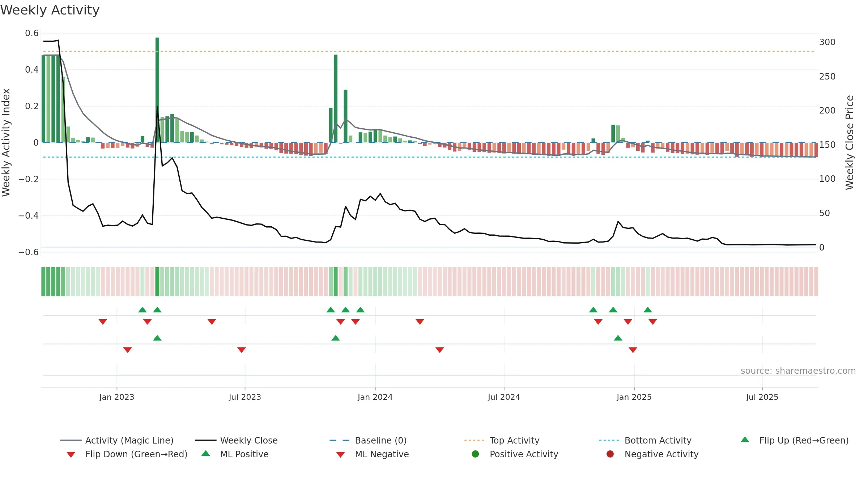Click the tall green bar spiking in late 2023

[x=336, y=99]
